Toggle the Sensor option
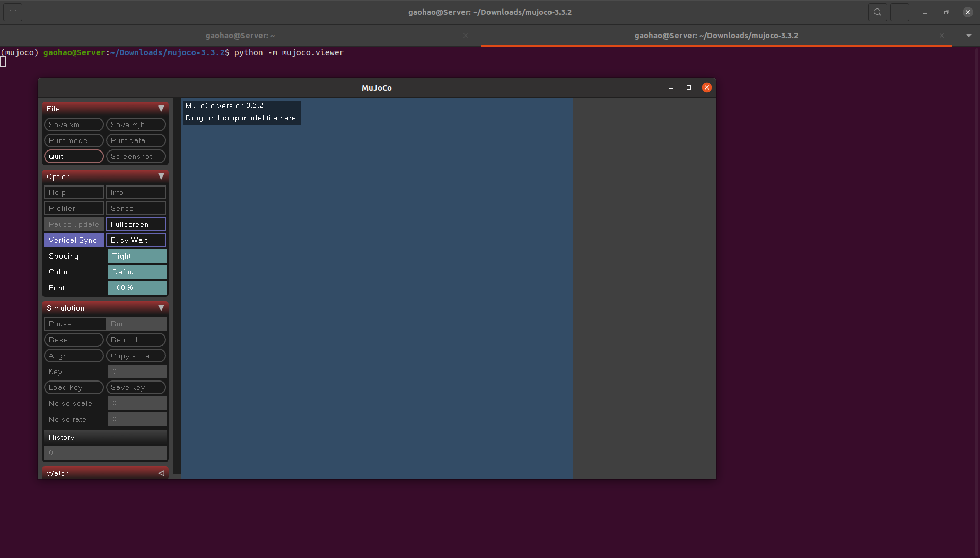 point(136,208)
